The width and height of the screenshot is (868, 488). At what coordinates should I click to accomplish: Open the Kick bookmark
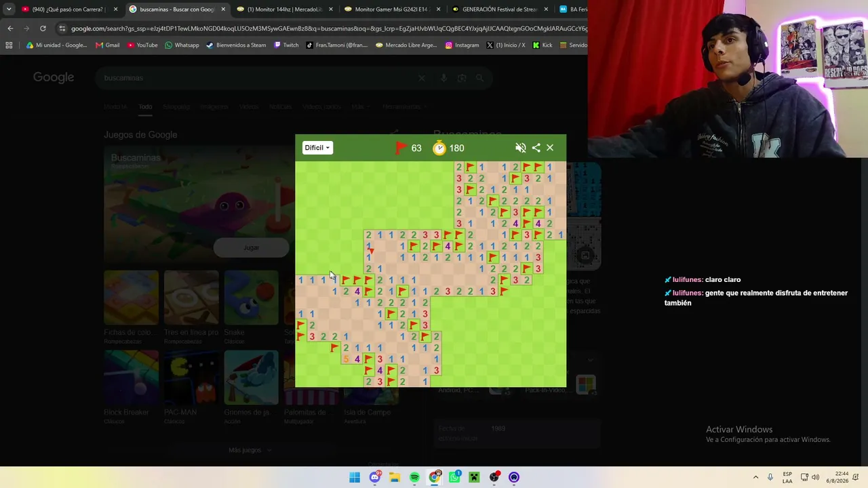[x=542, y=45]
